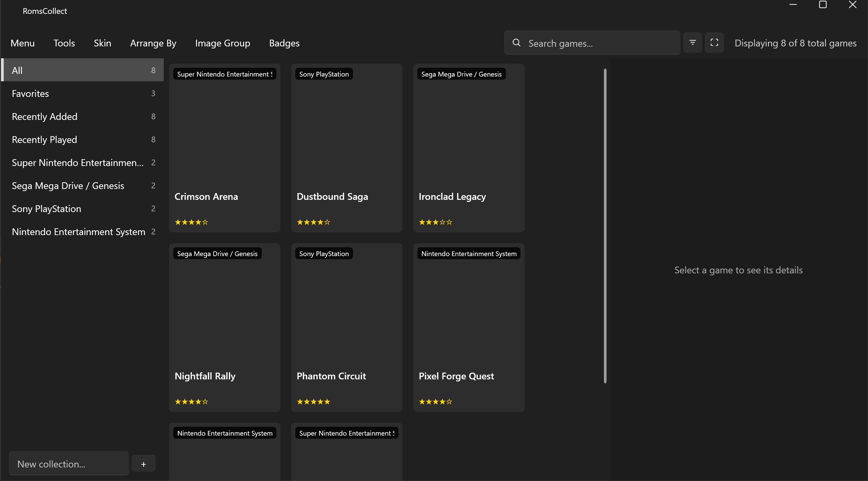868x481 pixels.
Task: Open the Phantom Circuit game card
Action: [x=347, y=328]
